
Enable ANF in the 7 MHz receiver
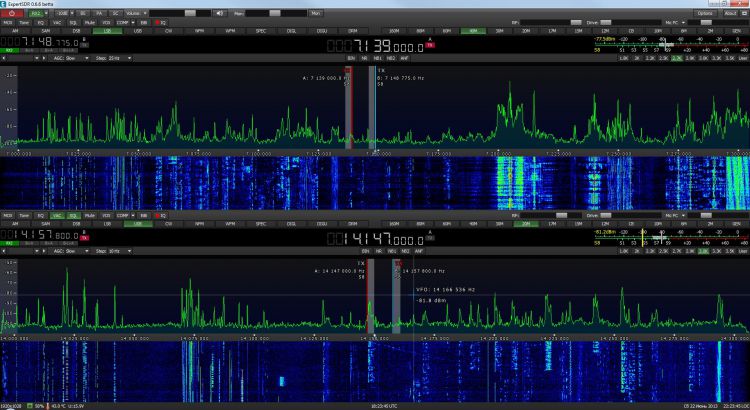click(x=405, y=58)
